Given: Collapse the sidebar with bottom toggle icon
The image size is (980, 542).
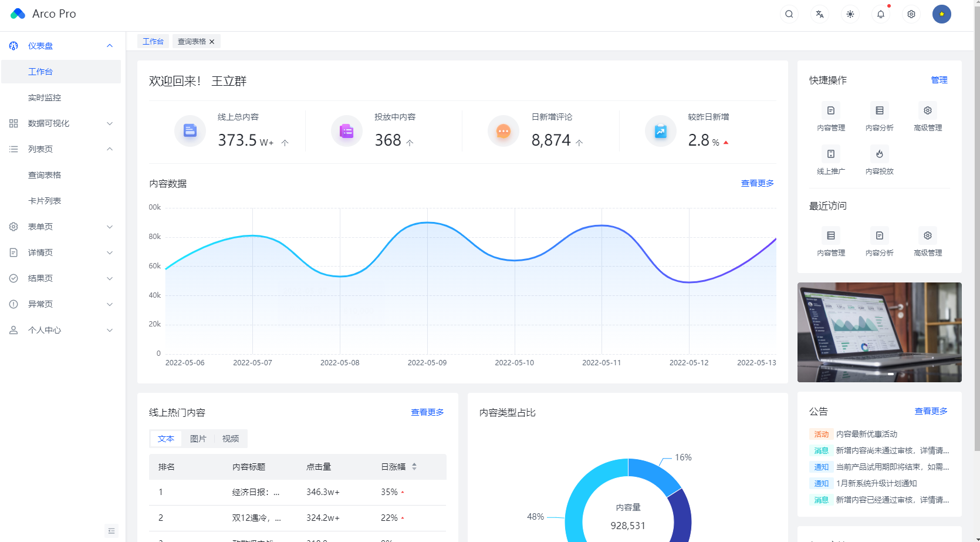Looking at the screenshot, I should [111, 531].
